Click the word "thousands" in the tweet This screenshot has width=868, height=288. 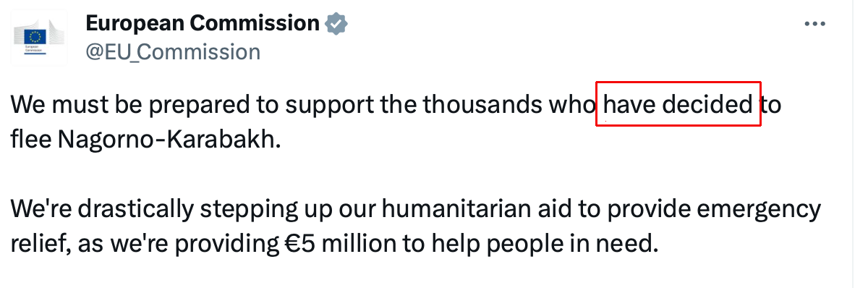pos(482,105)
